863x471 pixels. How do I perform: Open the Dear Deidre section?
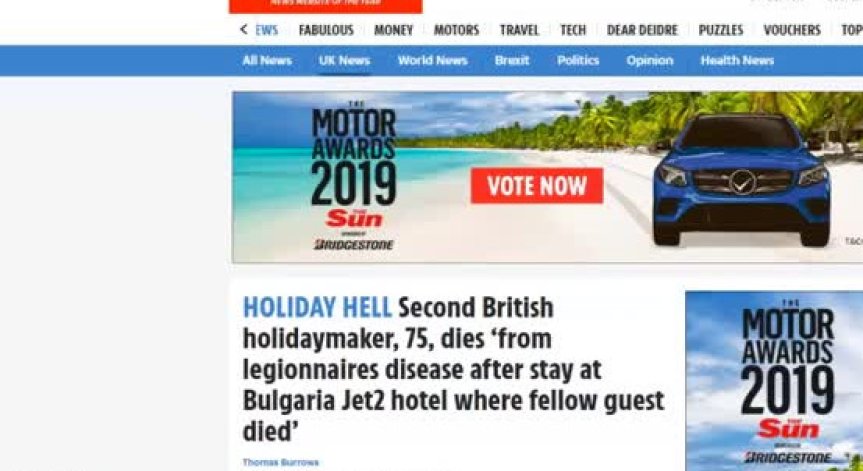click(642, 30)
